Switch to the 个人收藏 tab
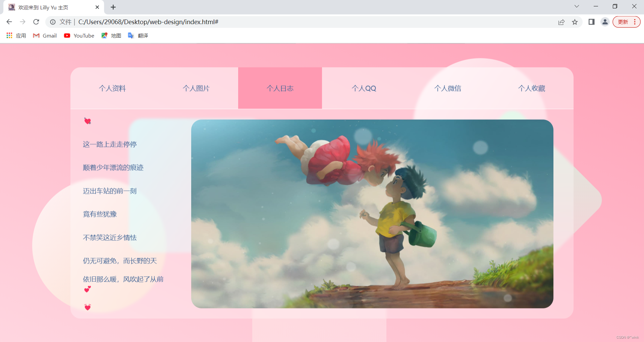 [532, 88]
